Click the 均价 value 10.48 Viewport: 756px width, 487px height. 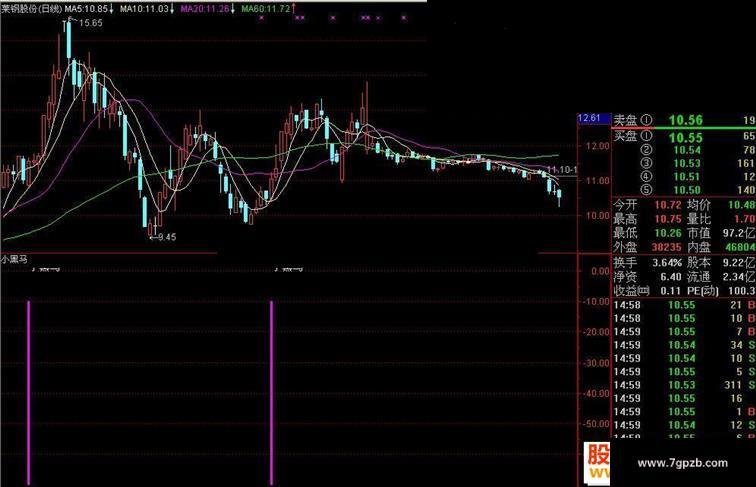point(742,205)
